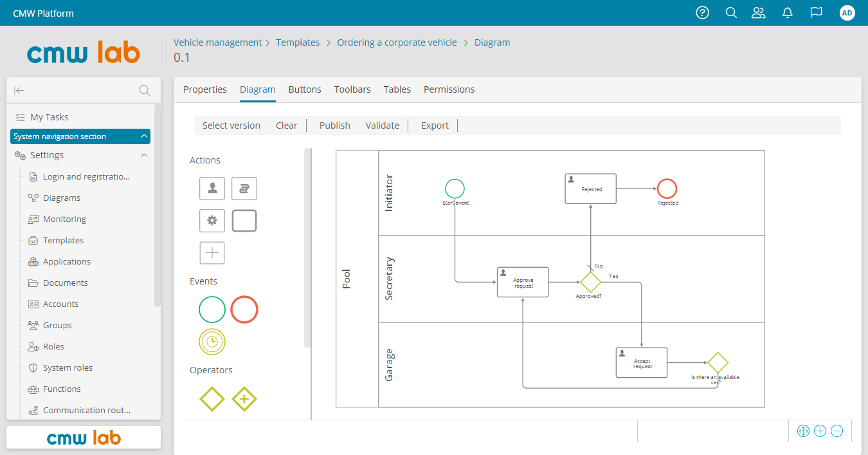Screen dimensions: 868x455
Task: Choose the green Start event circle
Action: coord(212,310)
